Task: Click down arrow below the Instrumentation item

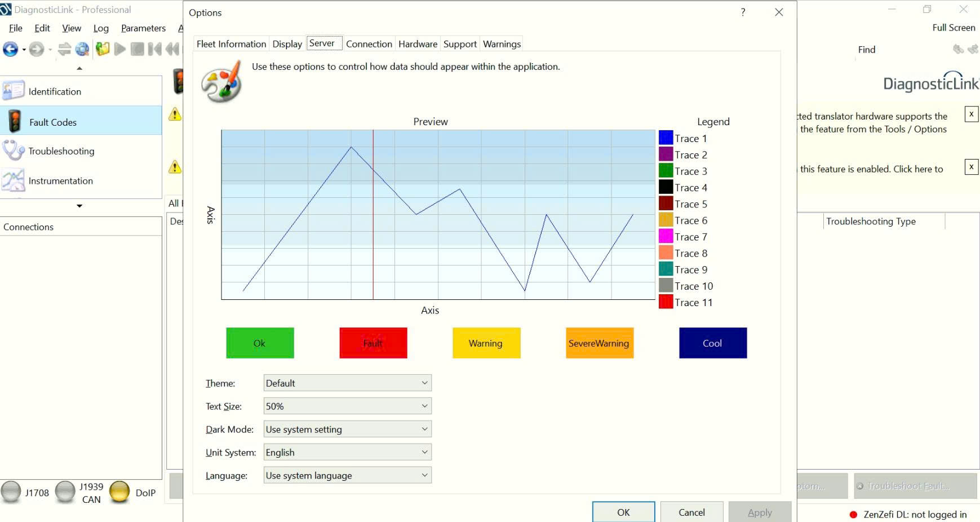Action: [x=79, y=206]
